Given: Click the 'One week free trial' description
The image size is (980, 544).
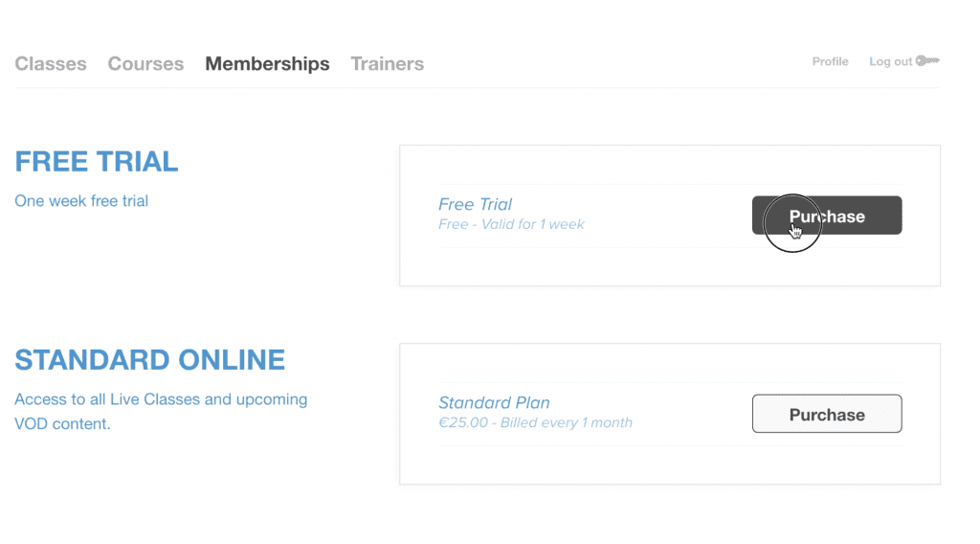Looking at the screenshot, I should tap(81, 201).
